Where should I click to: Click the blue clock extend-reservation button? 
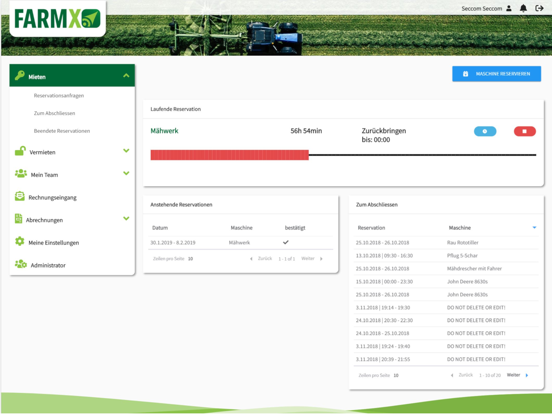(485, 131)
